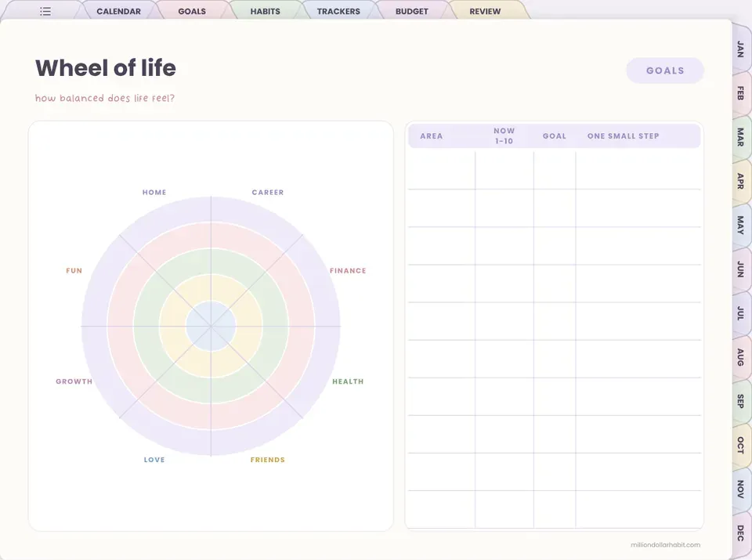
Task: Click the ONE SMALL STEP header
Action: click(623, 136)
